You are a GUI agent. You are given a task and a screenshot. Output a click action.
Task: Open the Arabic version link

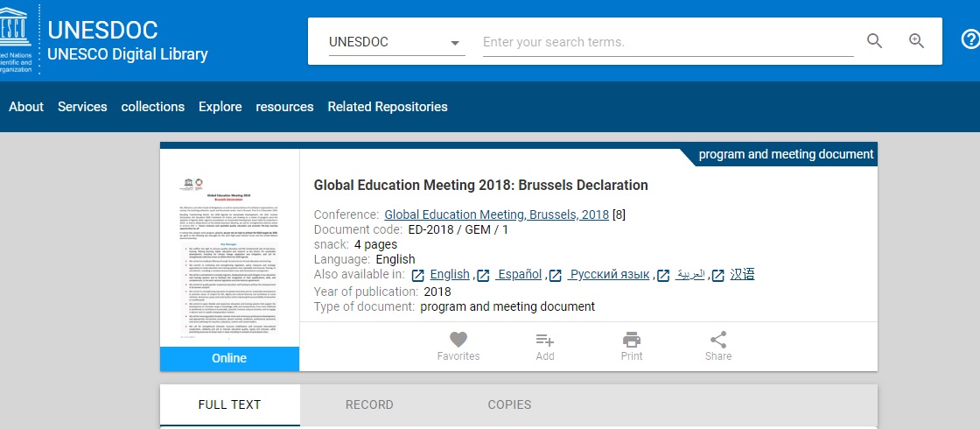click(690, 274)
